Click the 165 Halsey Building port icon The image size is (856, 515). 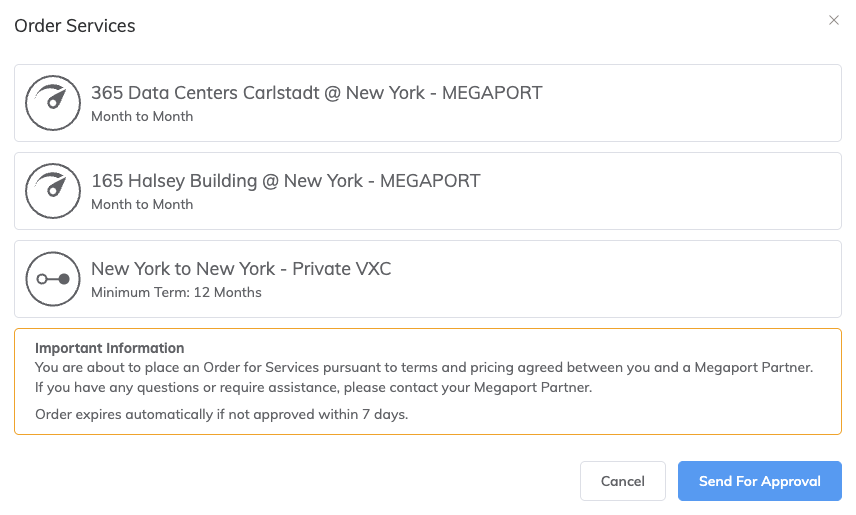52,191
